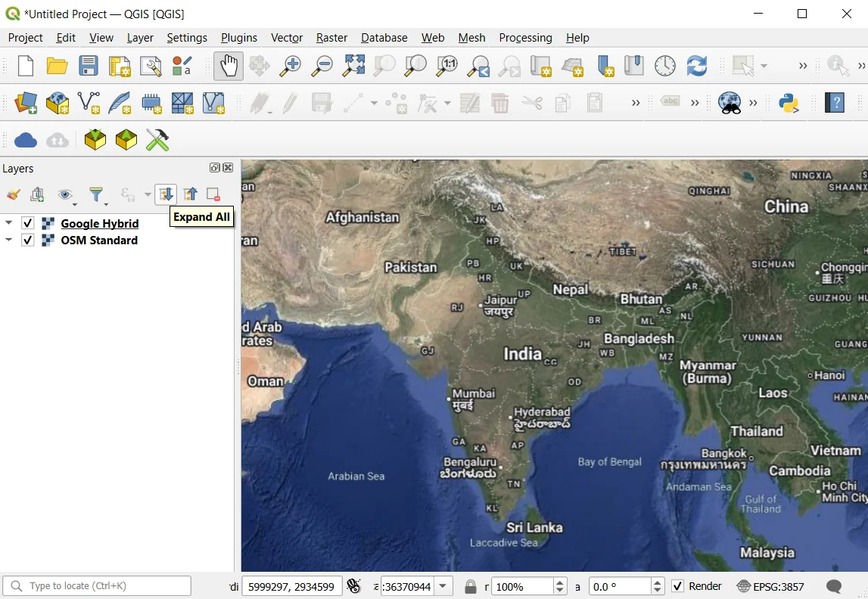This screenshot has width=868, height=599.
Task: Open the Data Source Manager
Action: click(25, 103)
